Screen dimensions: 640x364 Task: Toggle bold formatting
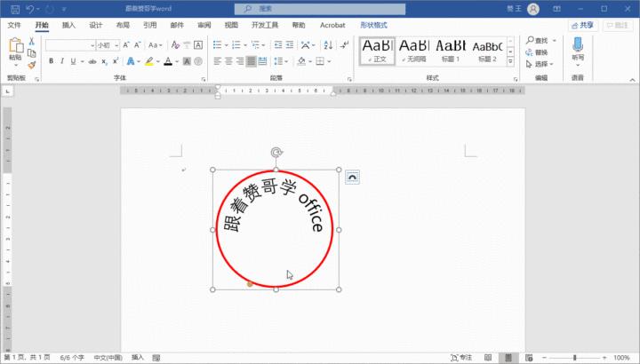click(x=51, y=61)
